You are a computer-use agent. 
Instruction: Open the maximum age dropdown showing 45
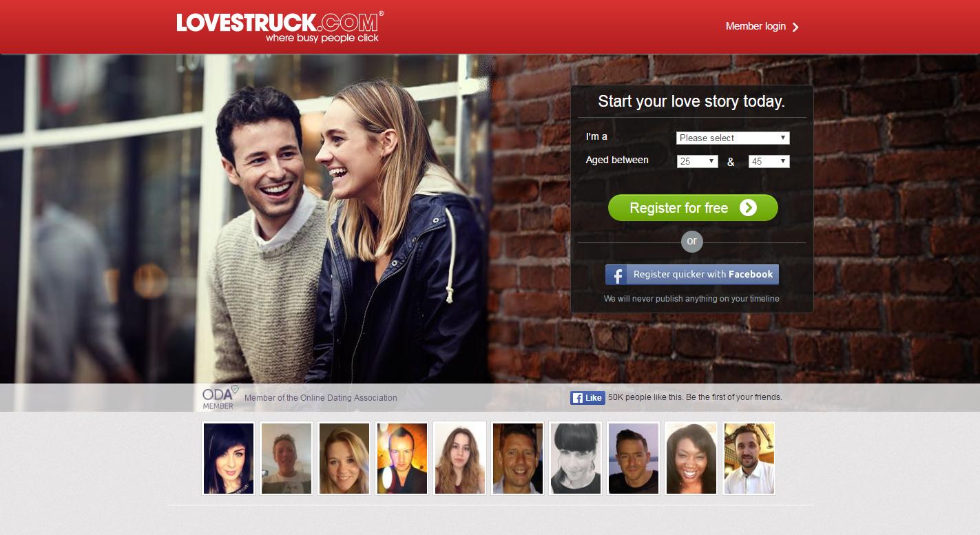769,161
